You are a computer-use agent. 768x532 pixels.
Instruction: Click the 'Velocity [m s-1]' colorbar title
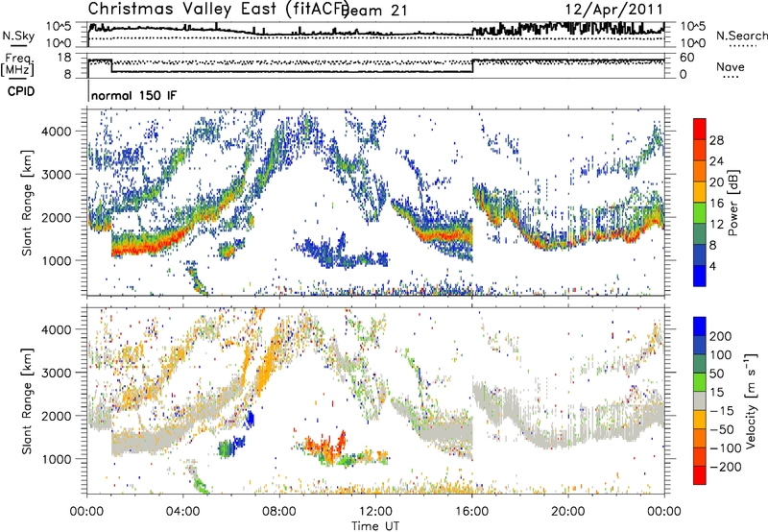(750, 400)
